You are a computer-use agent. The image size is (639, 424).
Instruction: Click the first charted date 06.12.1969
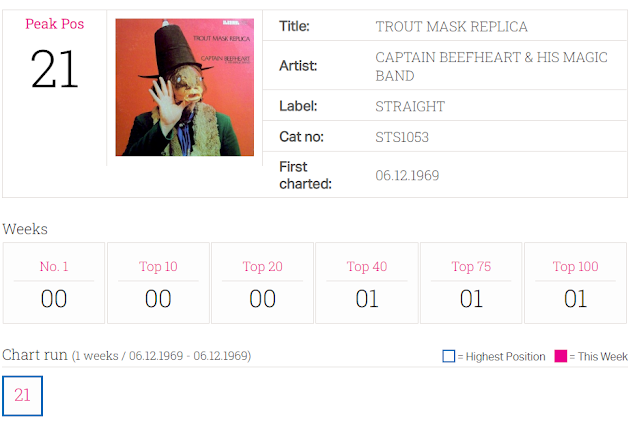[x=407, y=175]
